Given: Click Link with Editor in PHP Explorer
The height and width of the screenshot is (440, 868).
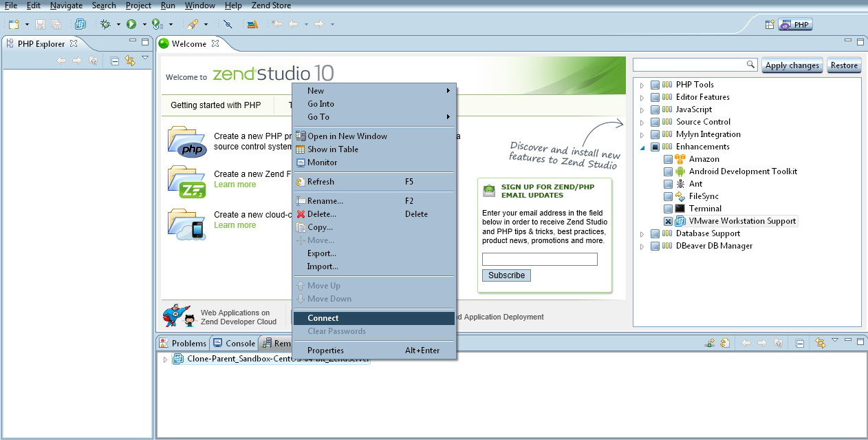Looking at the screenshot, I should point(129,61).
